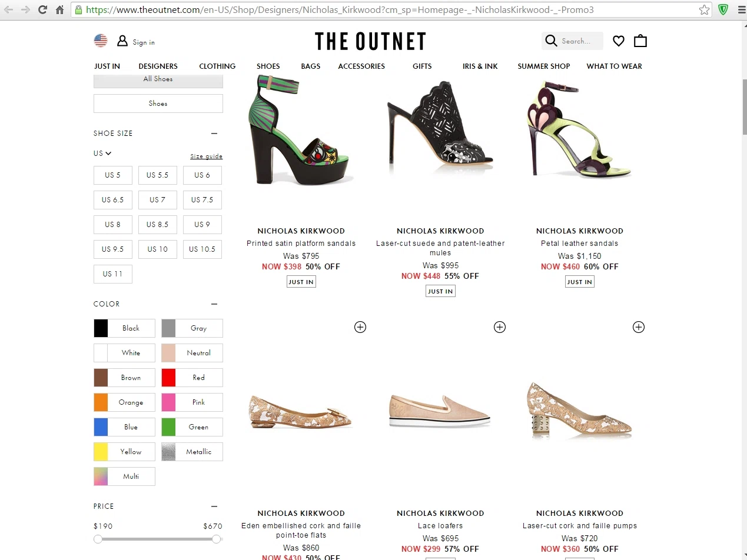Bookmark this page with the star icon

pyautogui.click(x=704, y=9)
